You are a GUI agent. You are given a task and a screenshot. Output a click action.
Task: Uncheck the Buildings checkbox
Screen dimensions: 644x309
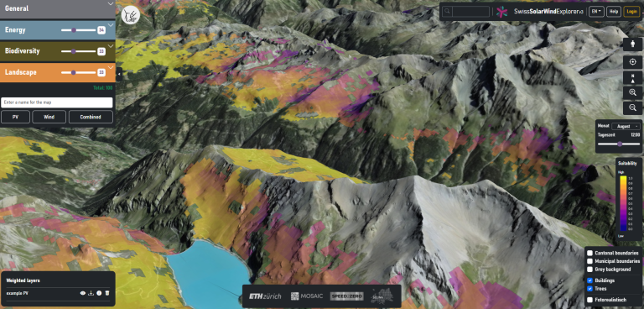click(x=589, y=280)
